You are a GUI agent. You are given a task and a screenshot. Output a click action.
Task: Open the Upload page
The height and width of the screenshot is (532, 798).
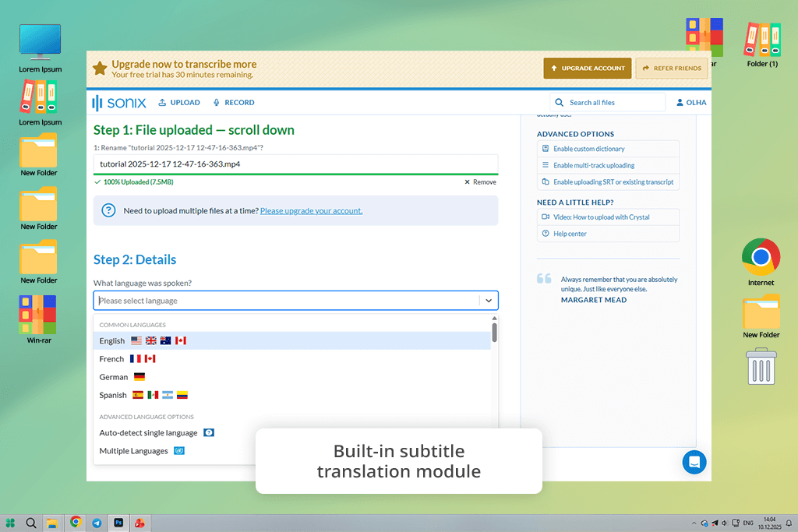178,103
